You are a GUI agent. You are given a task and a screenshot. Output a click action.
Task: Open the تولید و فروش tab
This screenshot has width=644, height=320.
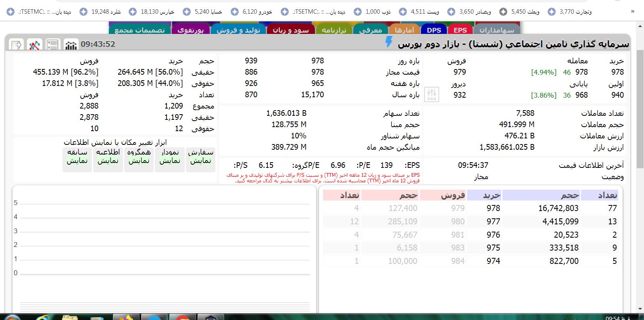(238, 30)
